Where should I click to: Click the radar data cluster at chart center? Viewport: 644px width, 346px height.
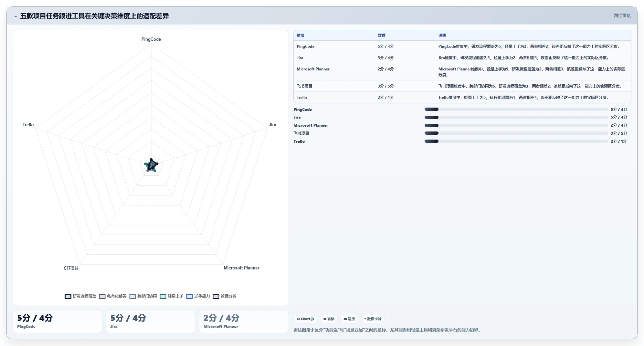(151, 165)
